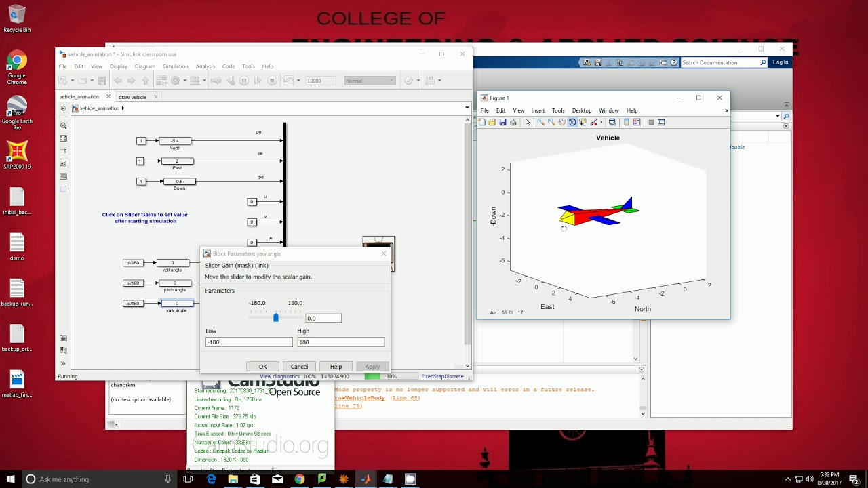Activate Zoom In tool in Figure 1
This screenshot has height=488, width=868.
click(541, 122)
